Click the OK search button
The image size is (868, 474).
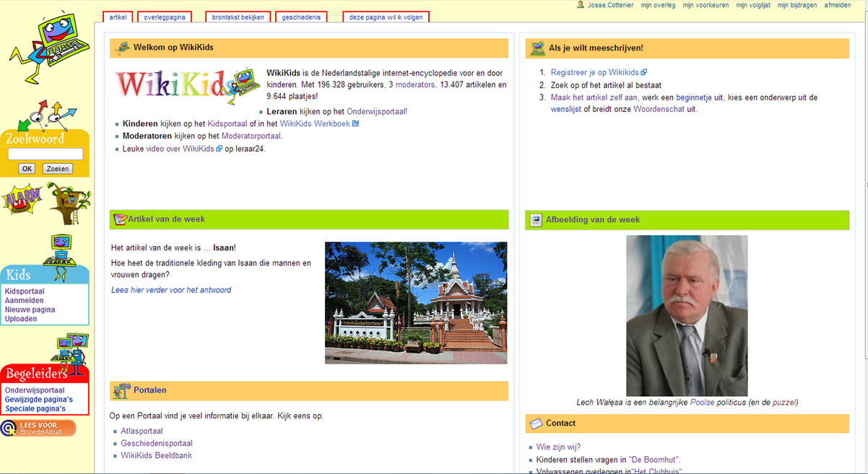(x=27, y=169)
